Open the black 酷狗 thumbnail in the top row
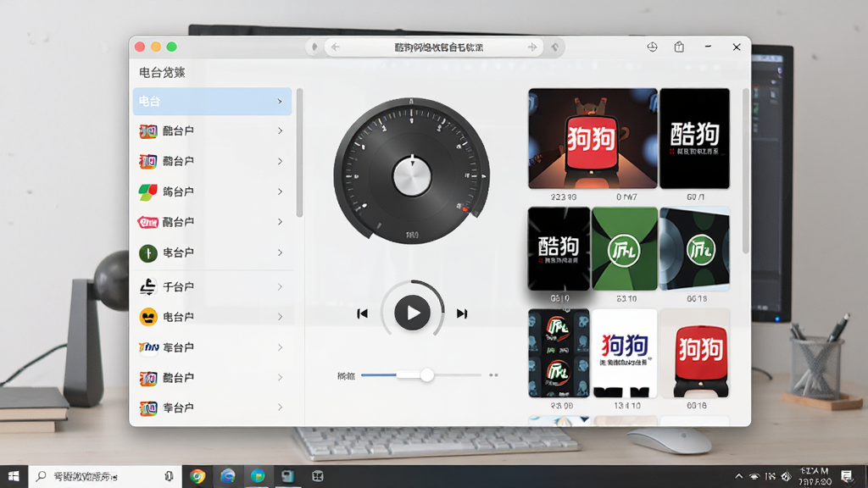Image resolution: width=868 pixels, height=488 pixels. [x=694, y=138]
